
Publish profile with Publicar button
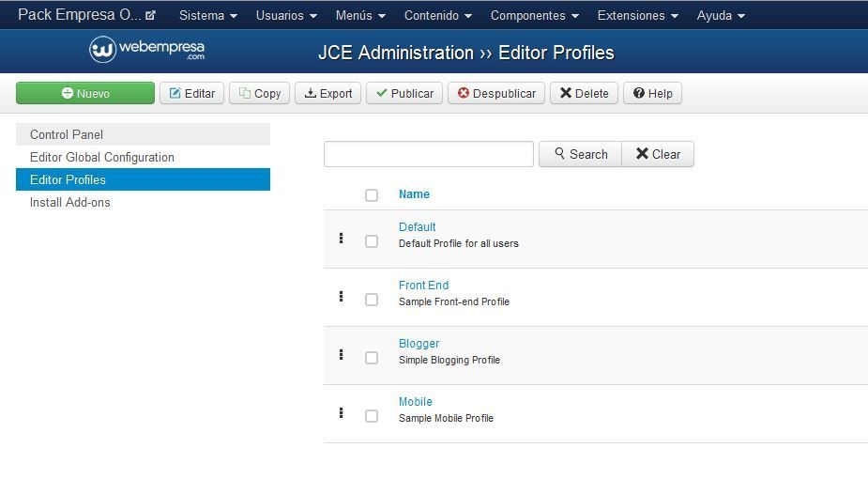404,93
